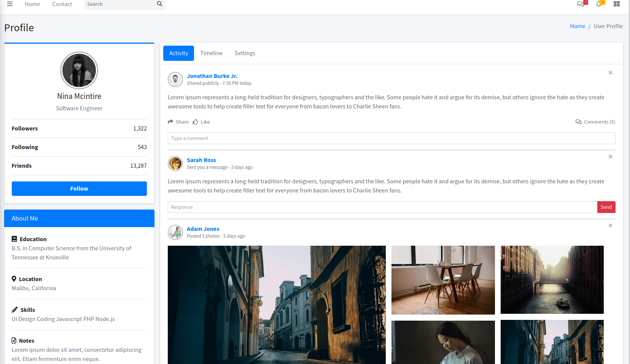630x364 pixels.
Task: Click the Home breadcrumb link
Action: click(x=577, y=26)
